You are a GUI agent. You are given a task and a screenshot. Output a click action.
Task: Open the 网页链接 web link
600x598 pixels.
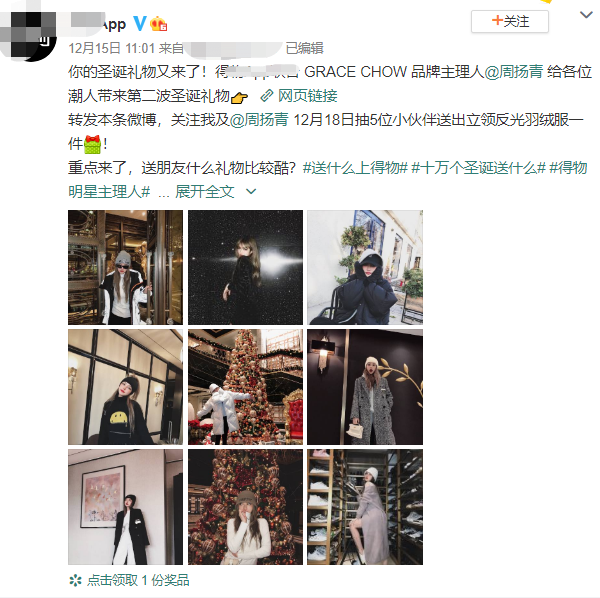click(308, 96)
